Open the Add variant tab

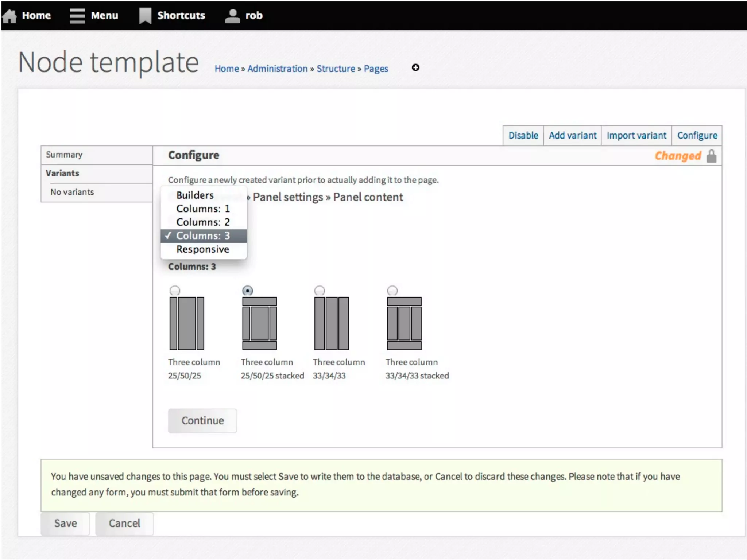tap(572, 136)
